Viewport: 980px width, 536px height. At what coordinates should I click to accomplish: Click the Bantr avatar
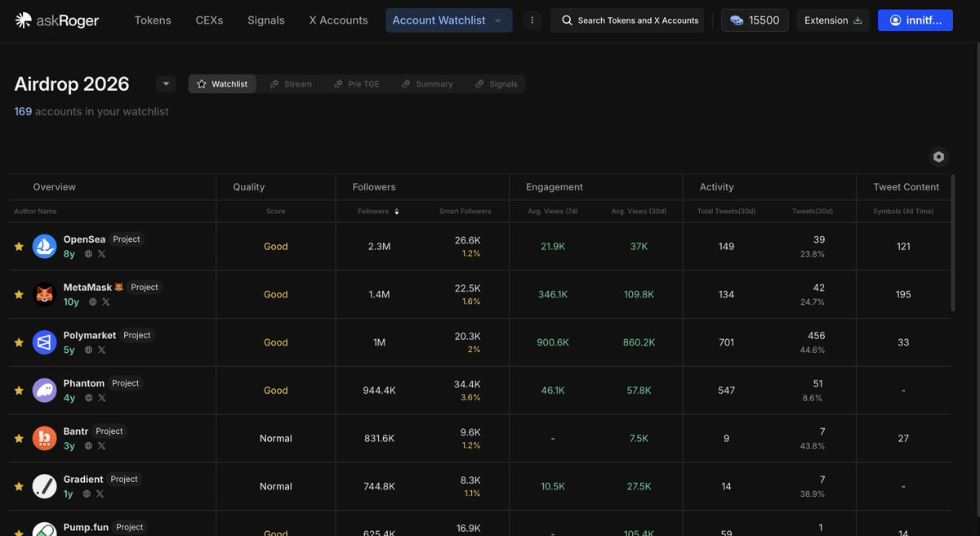click(44, 438)
